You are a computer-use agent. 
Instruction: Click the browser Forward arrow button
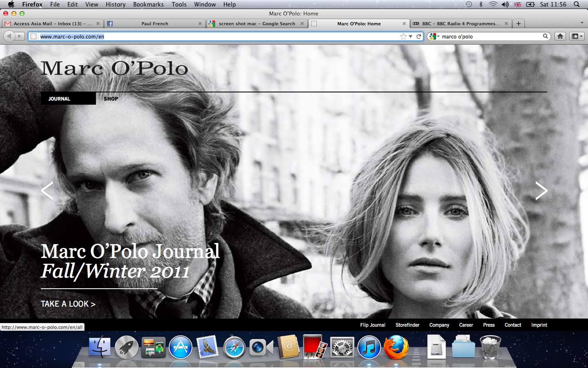click(x=20, y=36)
